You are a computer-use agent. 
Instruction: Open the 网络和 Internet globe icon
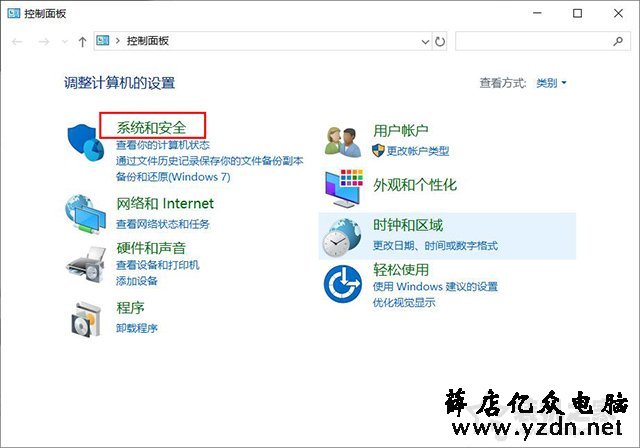[x=85, y=214]
